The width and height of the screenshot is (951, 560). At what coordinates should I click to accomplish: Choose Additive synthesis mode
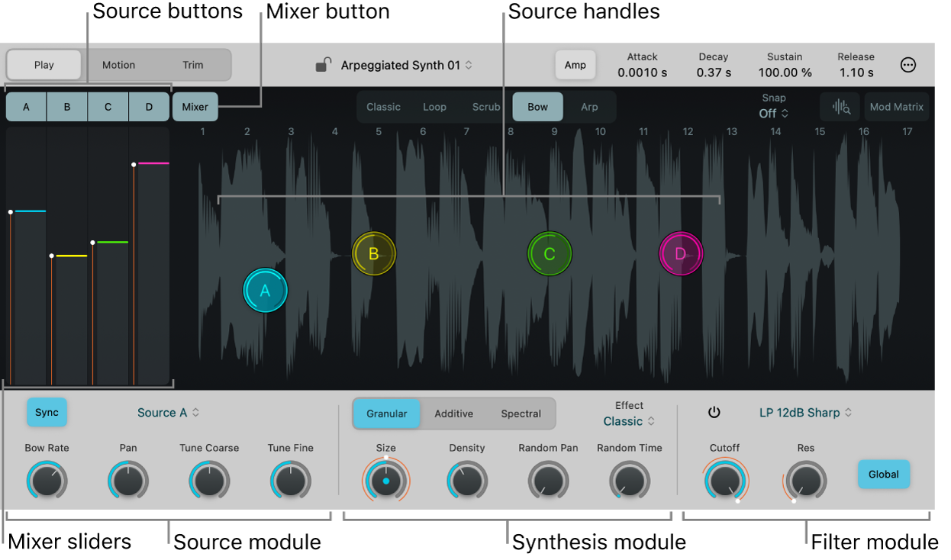pyautogui.click(x=454, y=414)
